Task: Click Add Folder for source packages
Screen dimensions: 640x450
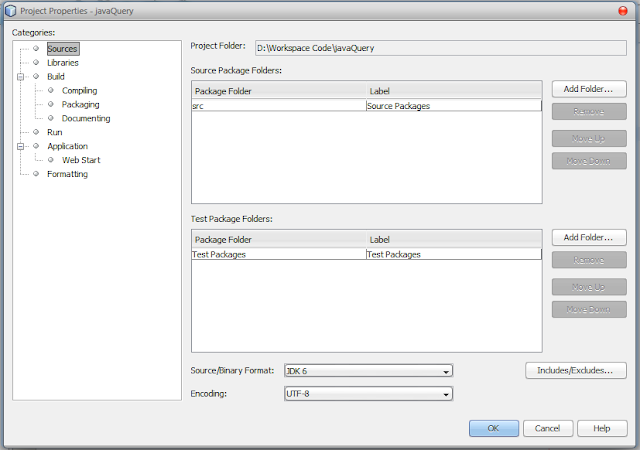Action: pyautogui.click(x=589, y=89)
